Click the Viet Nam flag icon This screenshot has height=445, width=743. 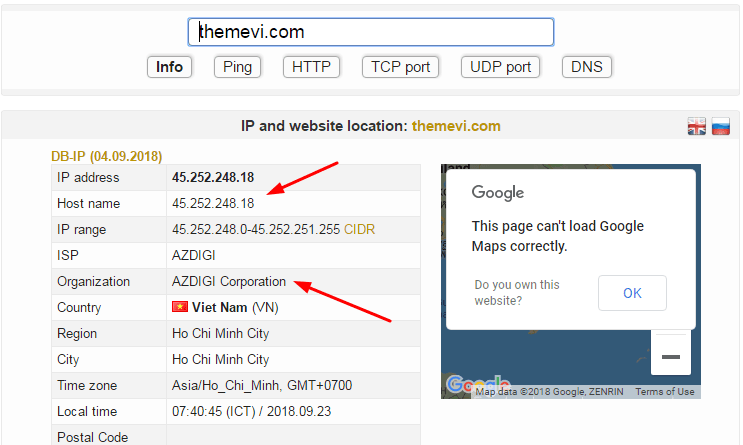click(180, 307)
